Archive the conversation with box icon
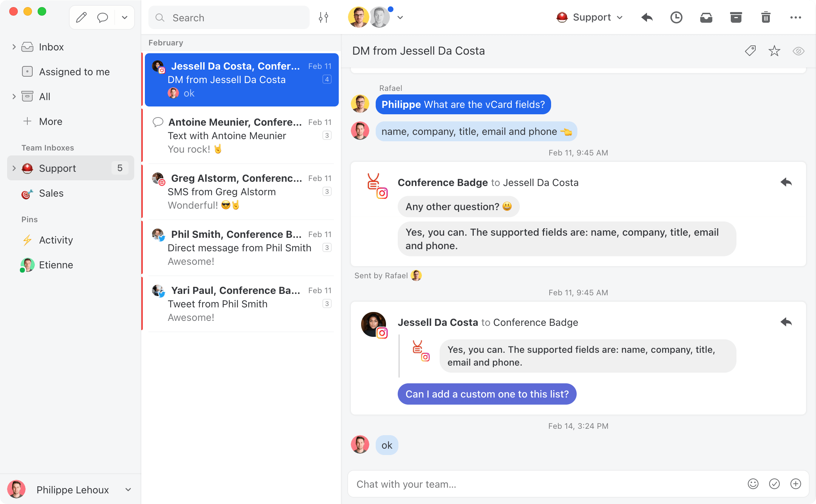This screenshot has height=504, width=816. pos(736,17)
